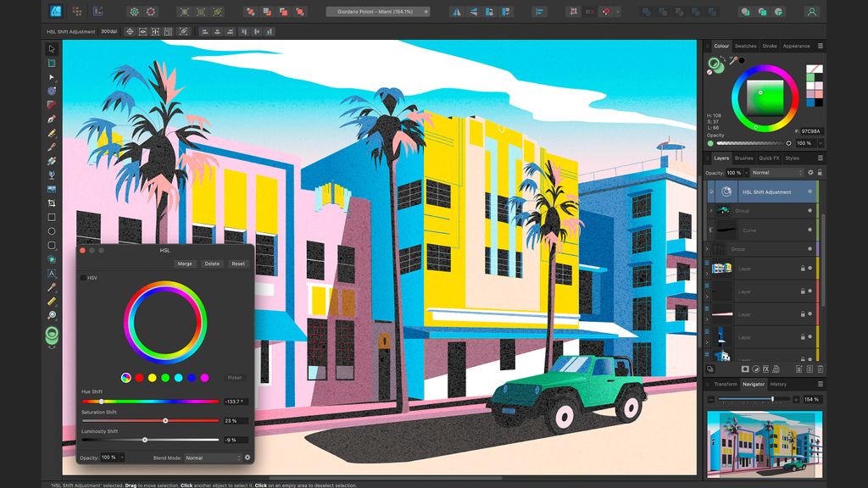The image size is (868, 488).
Task: Click the Reset button in the HSL dialog
Action: tap(238, 263)
